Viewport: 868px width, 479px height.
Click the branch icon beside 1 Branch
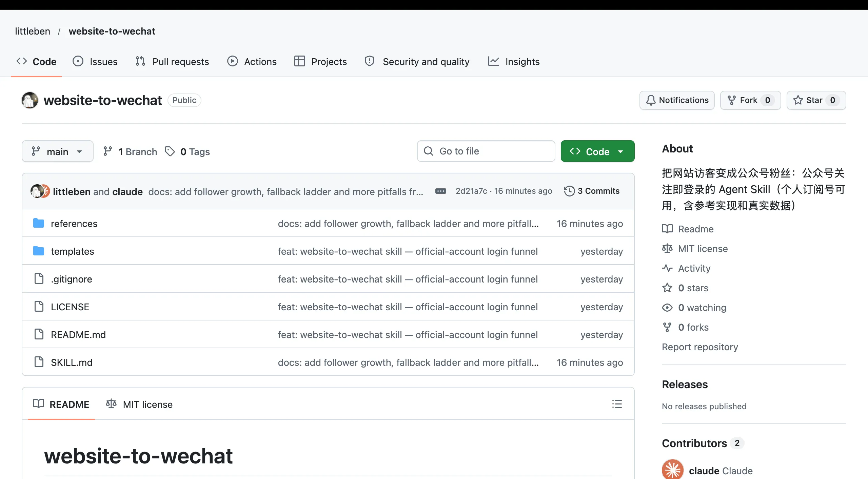pyautogui.click(x=107, y=151)
